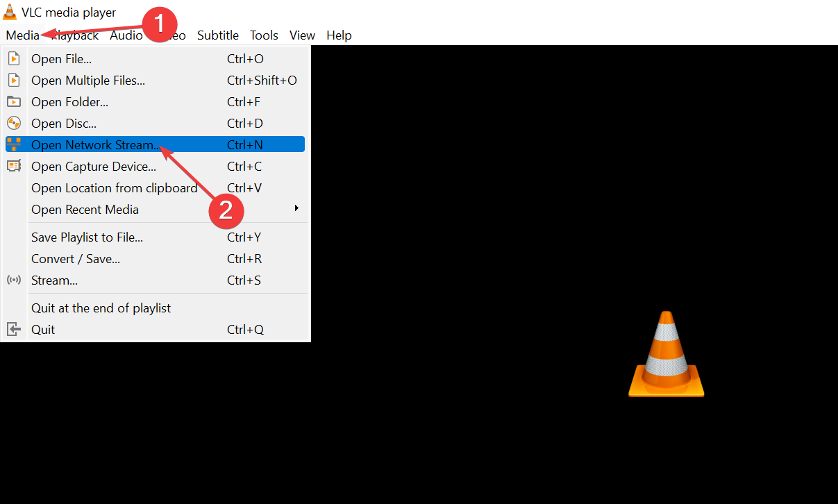
Task: Click the Open File play icon
Action: click(x=14, y=59)
